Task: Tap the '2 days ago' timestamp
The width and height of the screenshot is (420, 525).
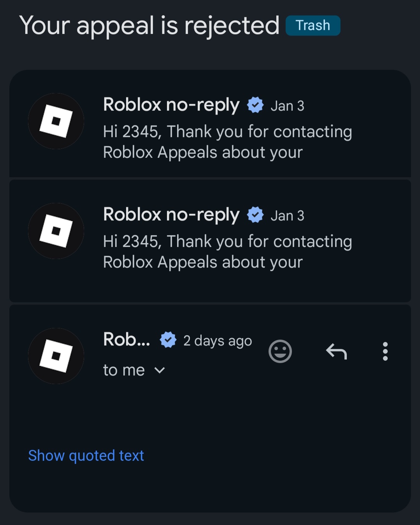Action: pos(218,341)
